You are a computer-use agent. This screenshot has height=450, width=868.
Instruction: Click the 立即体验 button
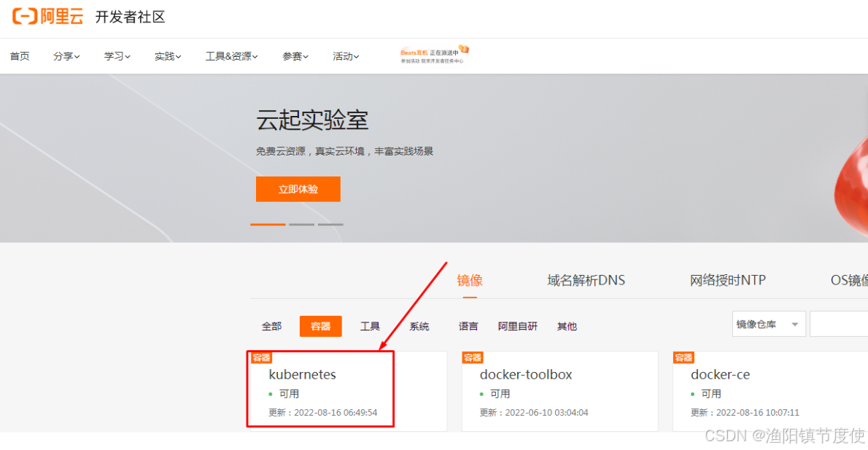click(x=298, y=190)
